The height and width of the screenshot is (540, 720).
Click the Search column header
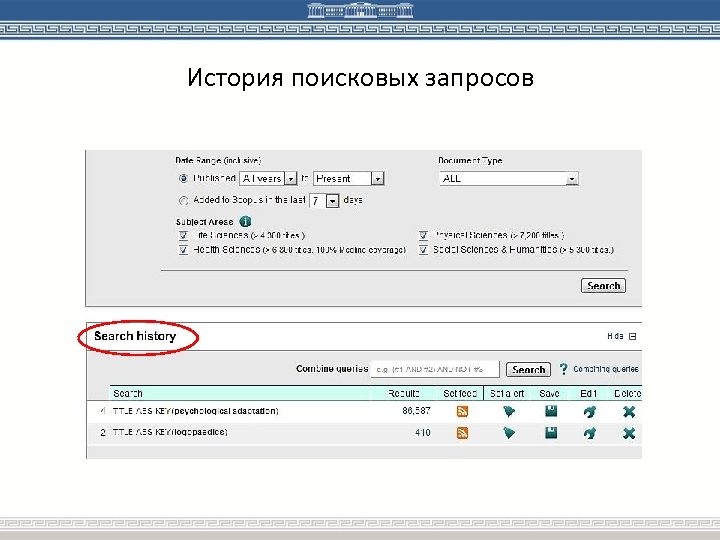128,394
